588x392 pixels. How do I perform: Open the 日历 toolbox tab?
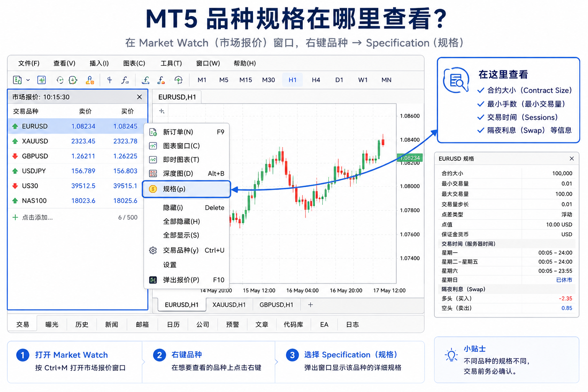(x=173, y=325)
